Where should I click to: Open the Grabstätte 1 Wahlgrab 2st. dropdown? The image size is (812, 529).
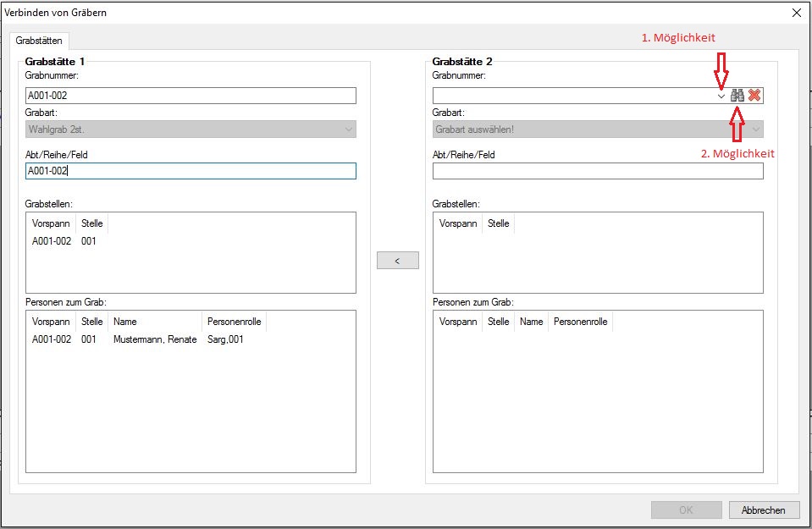click(x=191, y=129)
